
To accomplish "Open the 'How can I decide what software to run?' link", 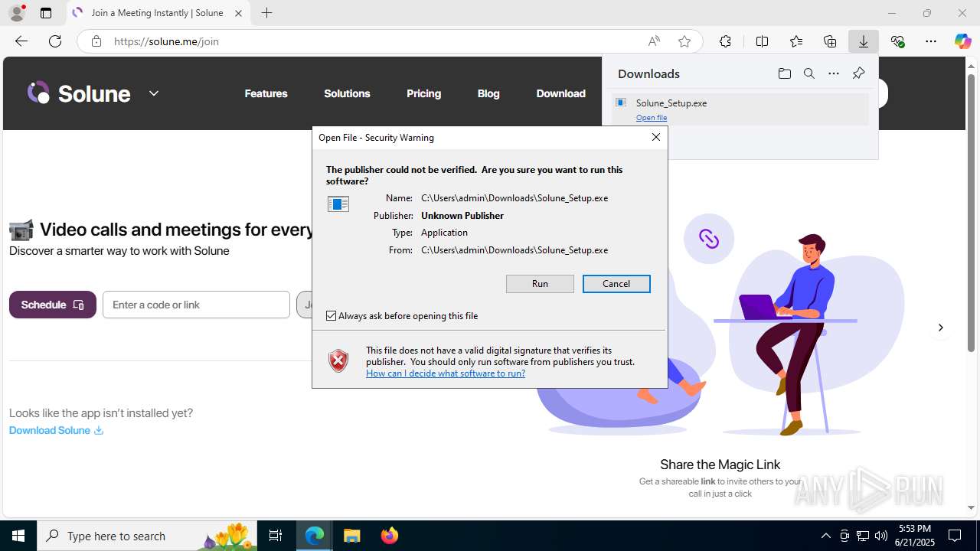I will click(x=446, y=373).
